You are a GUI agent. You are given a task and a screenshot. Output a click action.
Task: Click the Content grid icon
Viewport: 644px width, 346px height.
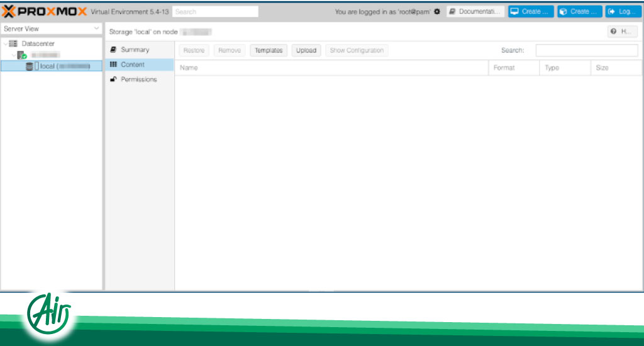click(x=113, y=64)
